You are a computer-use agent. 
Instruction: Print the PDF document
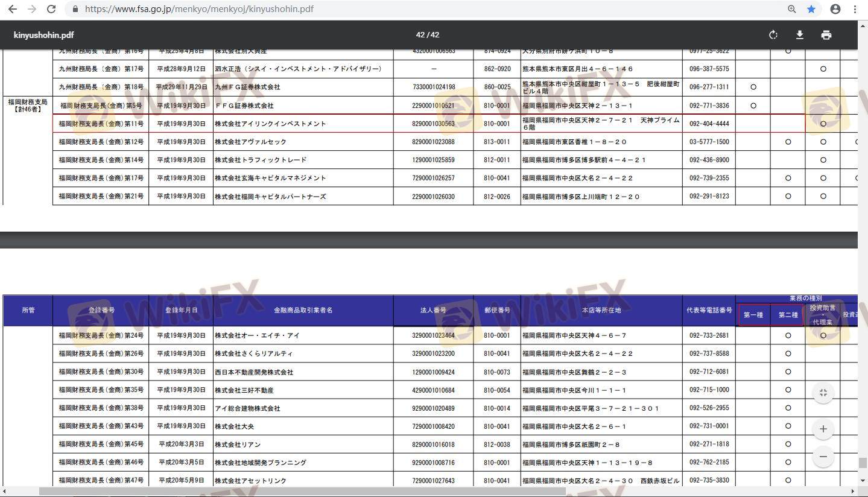tap(826, 35)
